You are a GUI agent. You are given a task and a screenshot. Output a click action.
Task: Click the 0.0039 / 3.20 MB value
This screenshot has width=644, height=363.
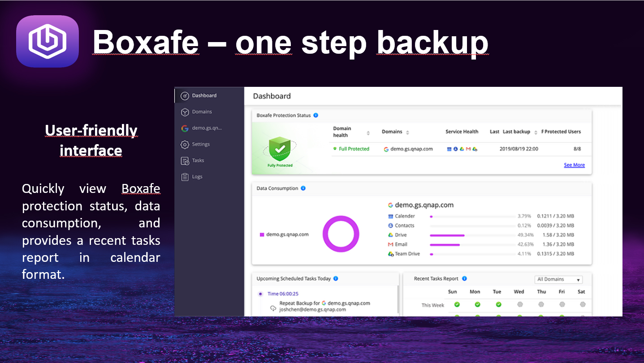[x=556, y=226]
